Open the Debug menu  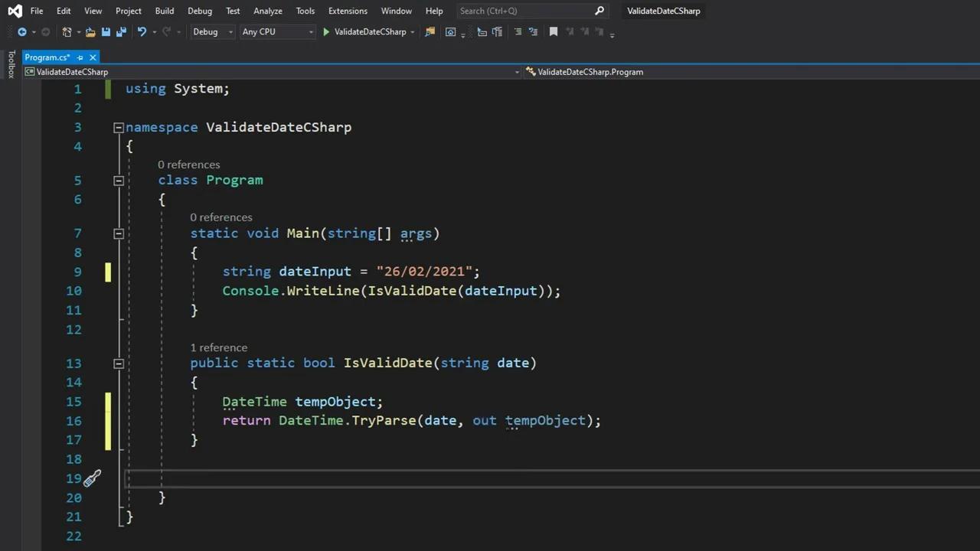[x=199, y=11]
